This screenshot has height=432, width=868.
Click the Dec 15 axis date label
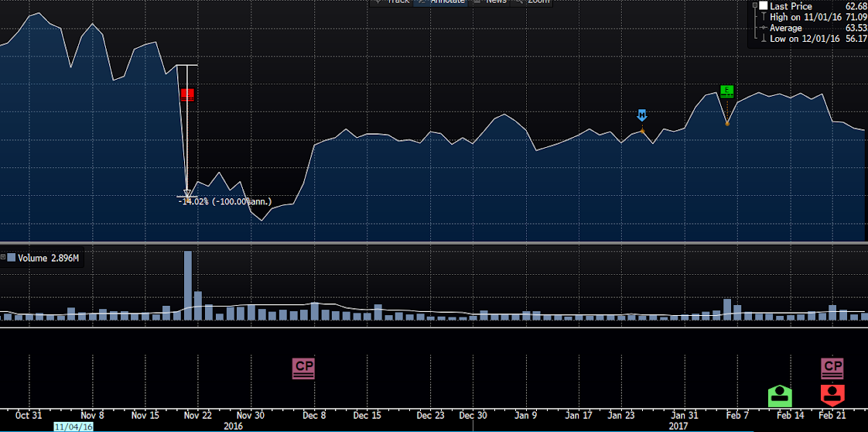tap(367, 416)
